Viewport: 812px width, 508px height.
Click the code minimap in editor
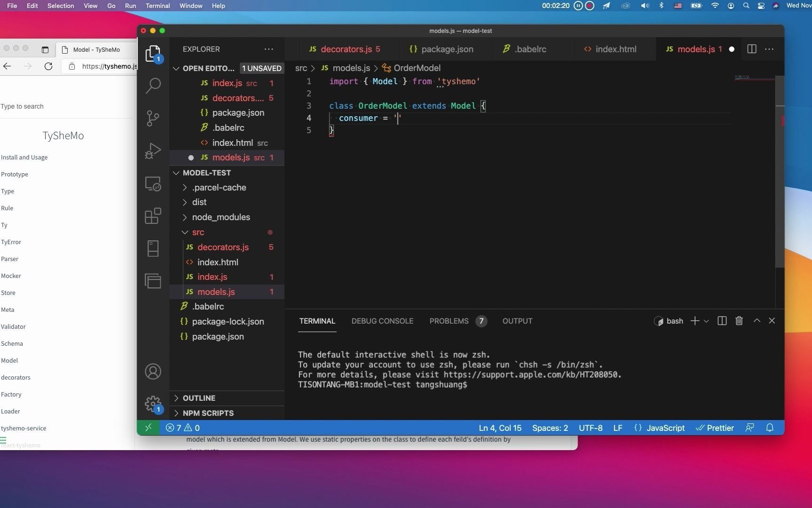tap(754, 78)
